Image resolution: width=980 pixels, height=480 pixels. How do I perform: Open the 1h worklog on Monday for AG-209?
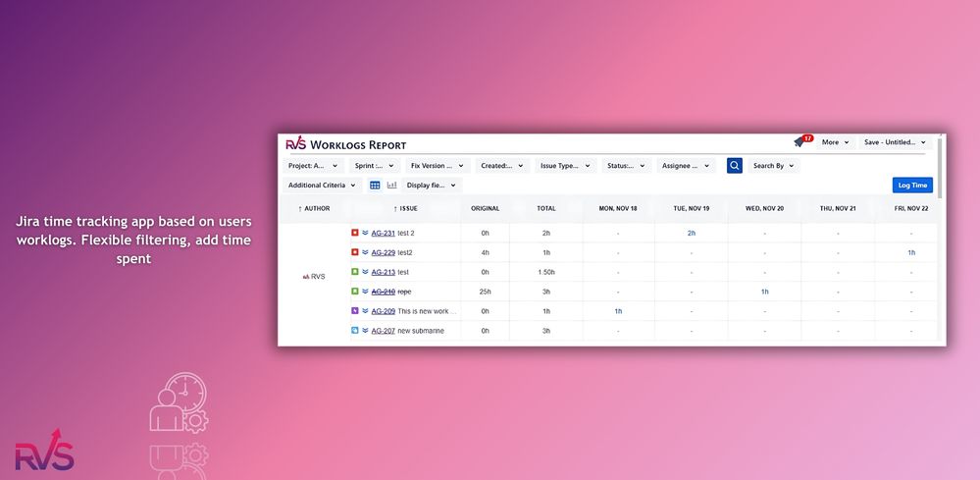click(x=618, y=310)
